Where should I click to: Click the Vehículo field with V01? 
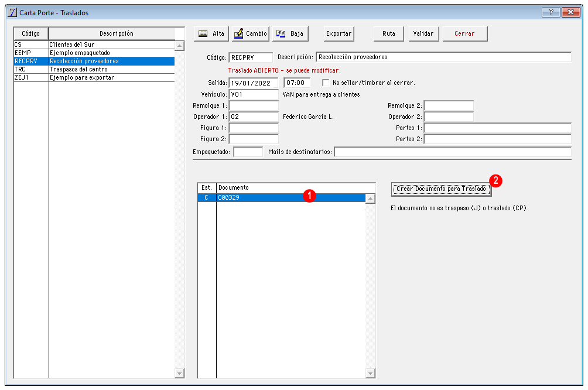coord(254,94)
